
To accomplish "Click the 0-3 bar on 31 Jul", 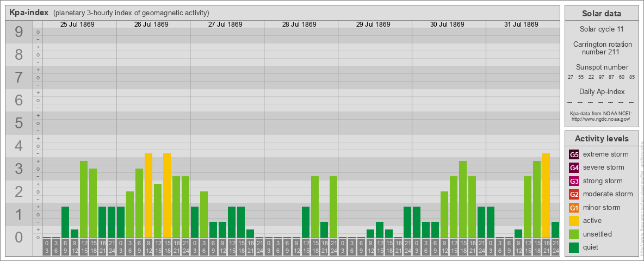I will (x=491, y=222).
